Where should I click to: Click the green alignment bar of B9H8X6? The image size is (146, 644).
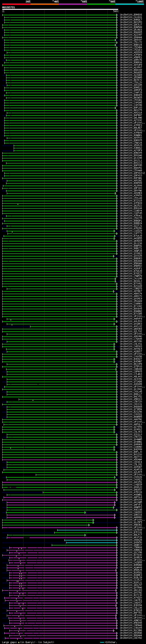(x=60, y=15)
